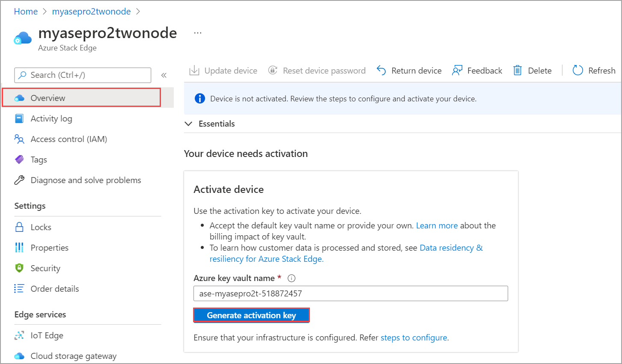The height and width of the screenshot is (364, 622).
Task: Click the Azure key vault name field
Action: coord(351,293)
